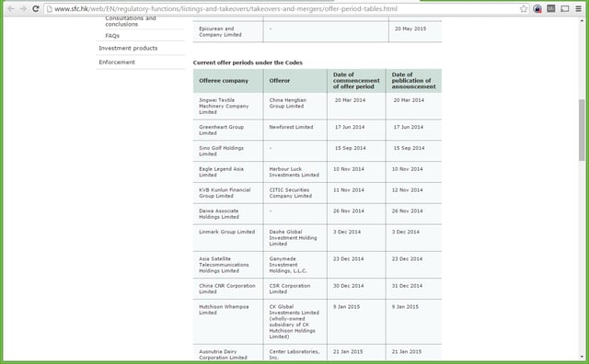Bookmark this page with the star icon
This screenshot has height=364, width=589.
[x=524, y=8]
